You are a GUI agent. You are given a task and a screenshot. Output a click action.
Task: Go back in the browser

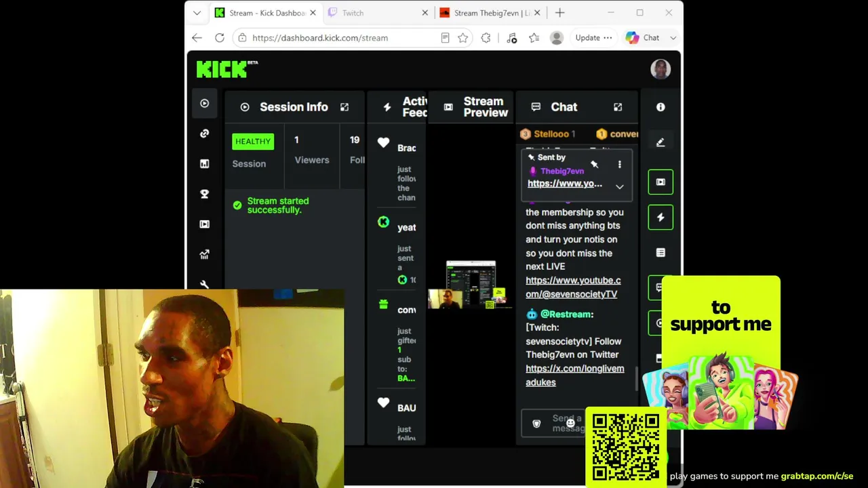click(x=197, y=38)
